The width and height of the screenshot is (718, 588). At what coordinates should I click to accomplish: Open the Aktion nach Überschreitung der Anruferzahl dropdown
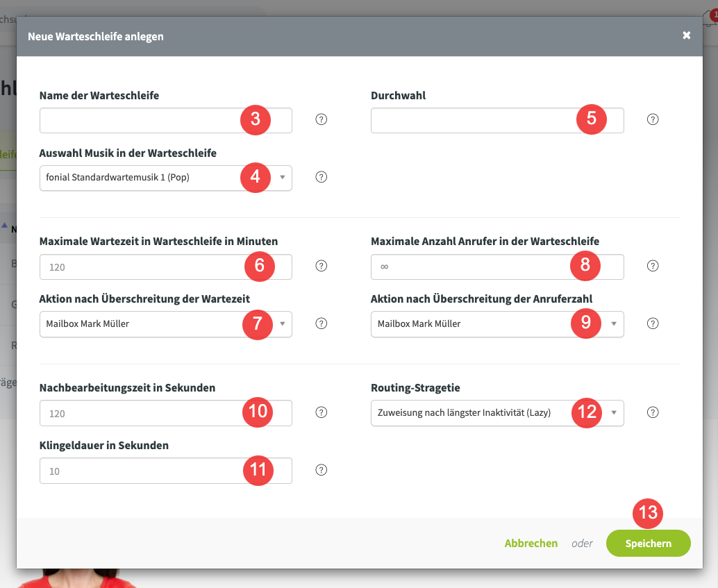[497, 324]
